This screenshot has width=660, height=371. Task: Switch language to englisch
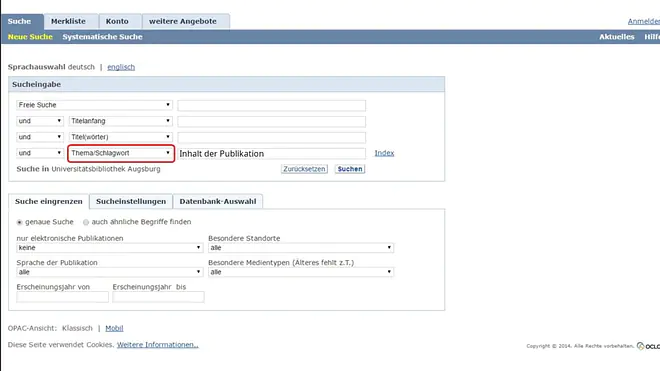click(x=121, y=67)
